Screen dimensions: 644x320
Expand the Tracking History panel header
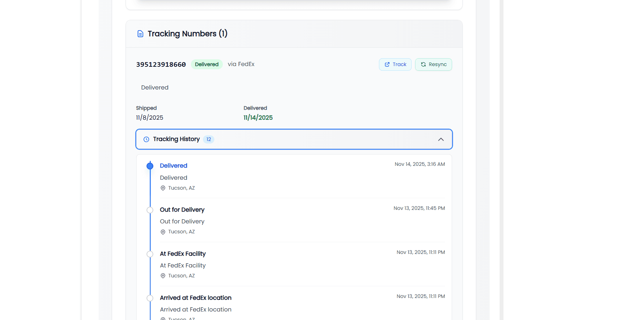pyautogui.click(x=294, y=139)
